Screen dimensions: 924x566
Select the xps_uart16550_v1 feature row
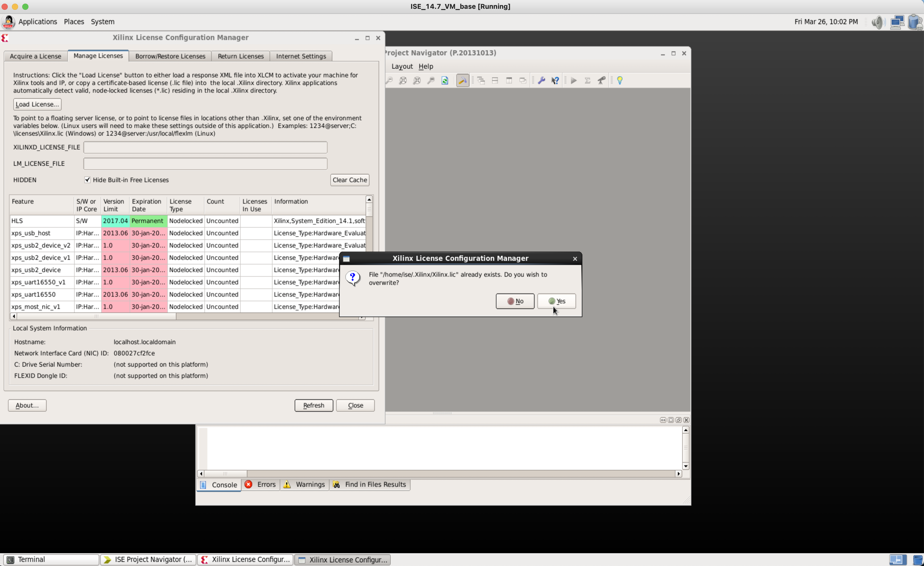pyautogui.click(x=174, y=282)
